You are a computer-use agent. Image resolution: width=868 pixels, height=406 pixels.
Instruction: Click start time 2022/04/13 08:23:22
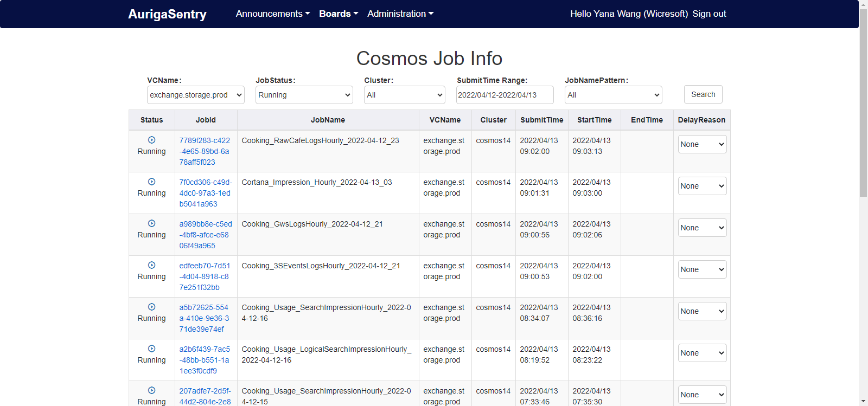pos(592,355)
